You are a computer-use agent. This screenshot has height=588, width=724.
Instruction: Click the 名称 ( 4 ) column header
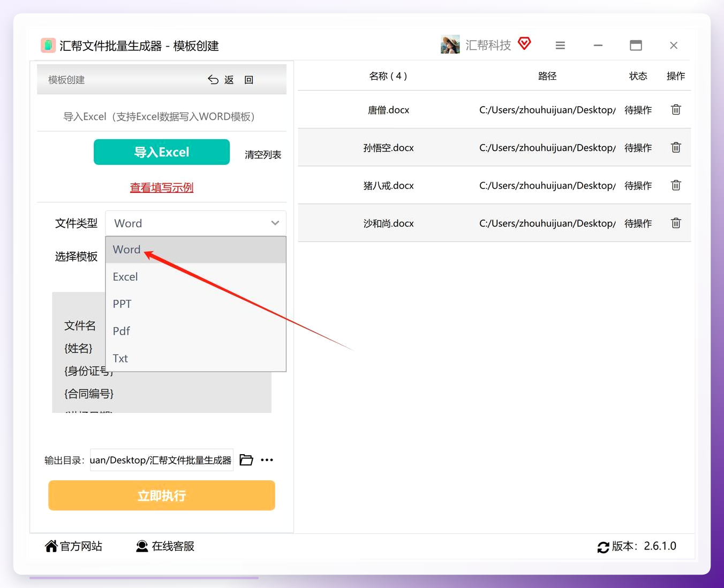click(x=388, y=76)
